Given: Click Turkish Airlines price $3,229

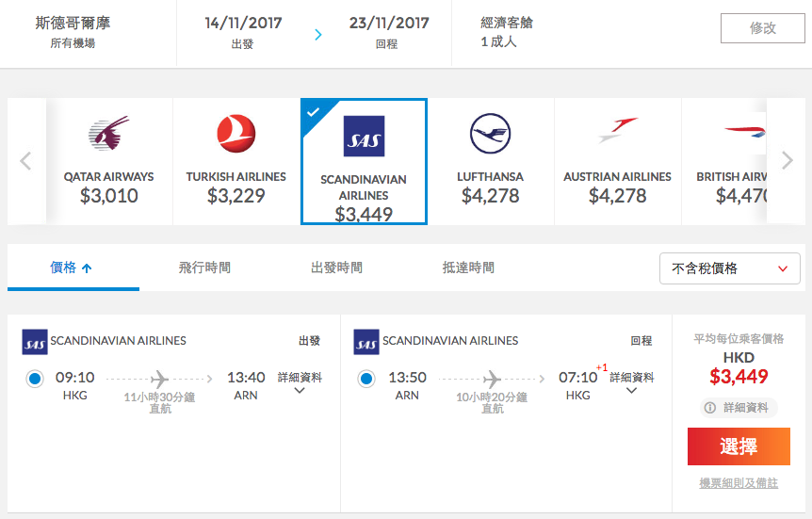Looking at the screenshot, I should coord(235,196).
